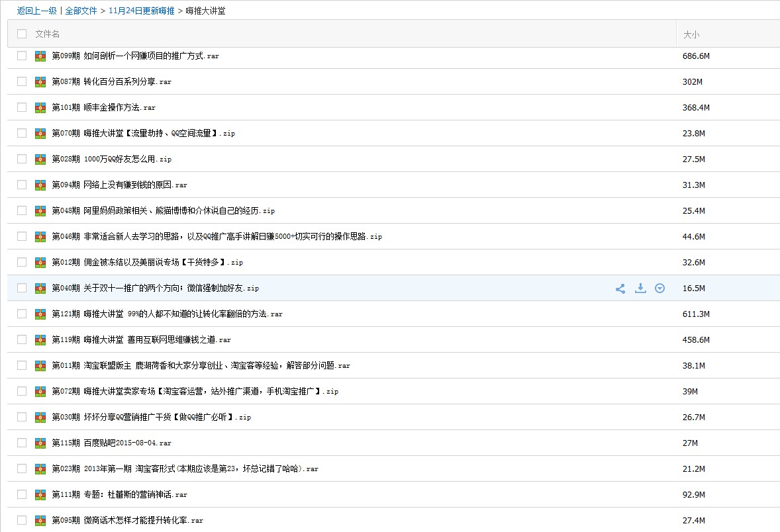
Task: Open 全部文件 in breadcrumb
Action: click(81, 11)
